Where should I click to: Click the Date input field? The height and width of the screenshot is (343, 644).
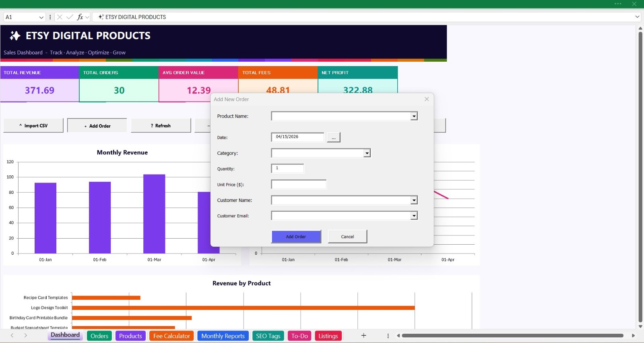click(x=298, y=137)
